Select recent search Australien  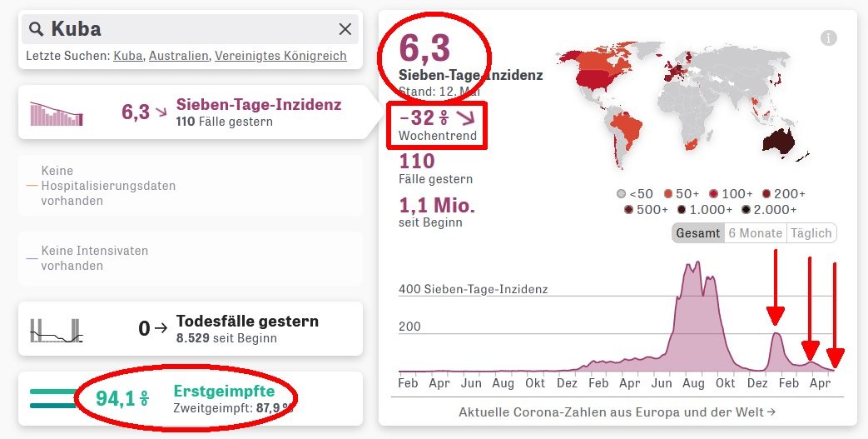[178, 56]
